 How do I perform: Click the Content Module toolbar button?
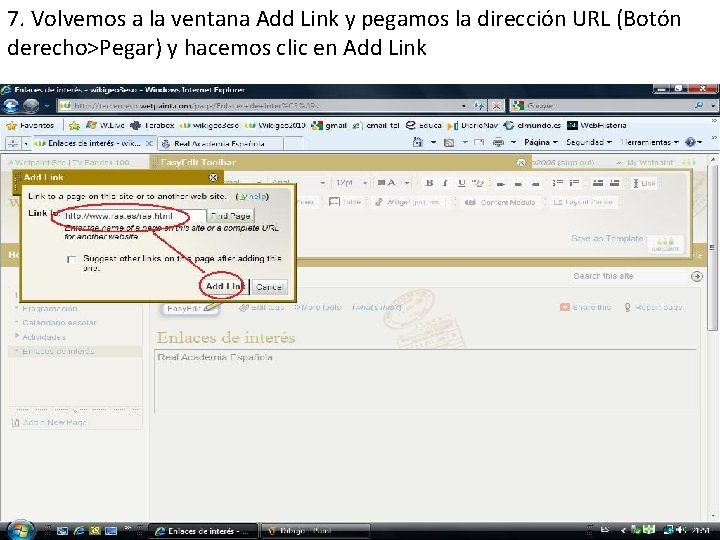pos(499,202)
